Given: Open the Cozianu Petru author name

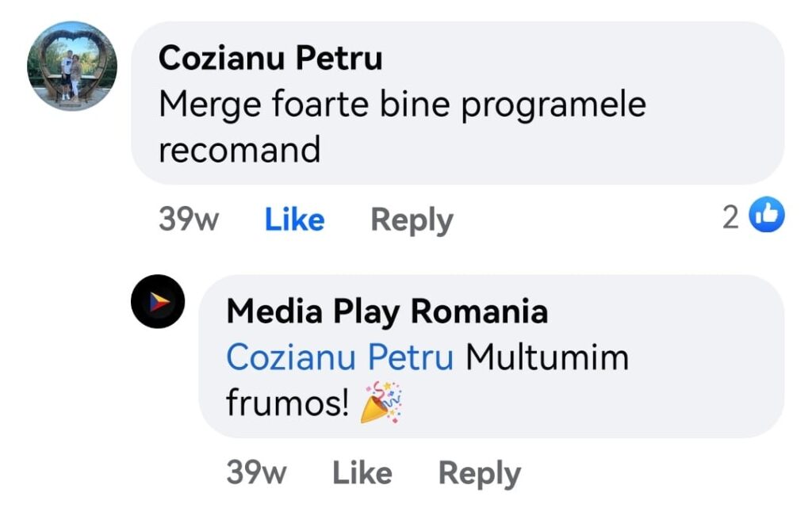Looking at the screenshot, I should click(x=270, y=58).
